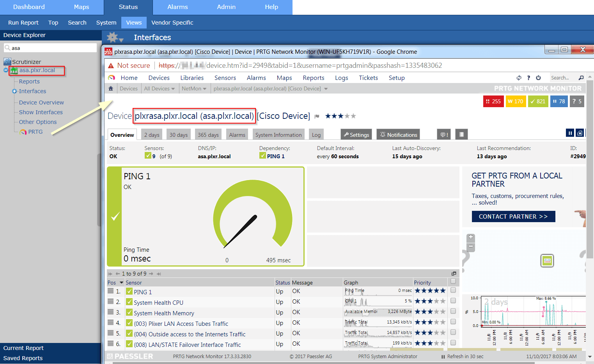Open the System Information tab
Screen dimensions: 594x364
tap(278, 134)
